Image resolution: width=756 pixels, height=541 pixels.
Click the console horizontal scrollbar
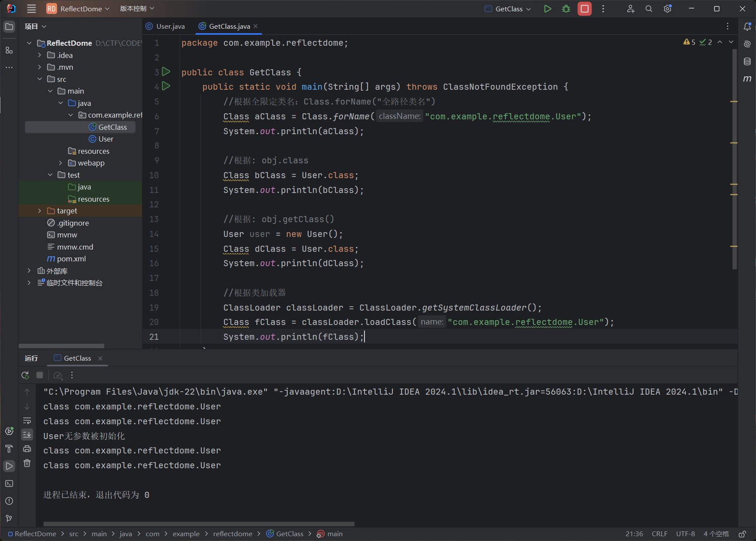pos(199,524)
